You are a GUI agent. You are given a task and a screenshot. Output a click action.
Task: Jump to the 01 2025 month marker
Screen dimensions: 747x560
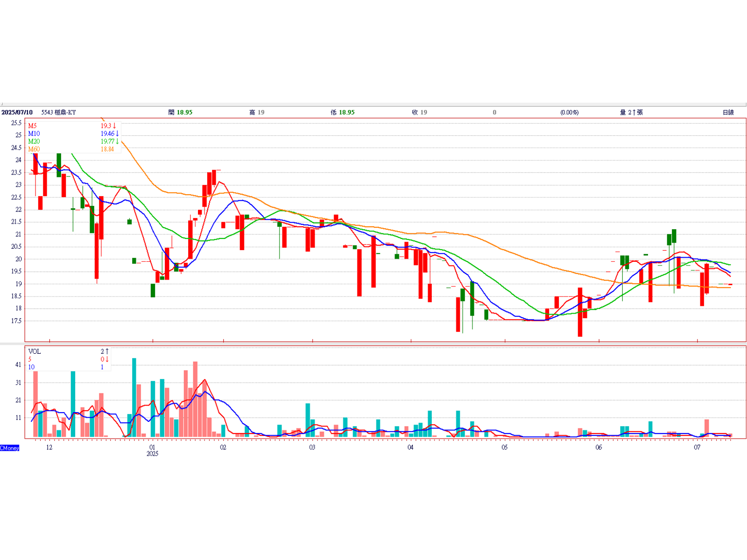[x=152, y=450]
